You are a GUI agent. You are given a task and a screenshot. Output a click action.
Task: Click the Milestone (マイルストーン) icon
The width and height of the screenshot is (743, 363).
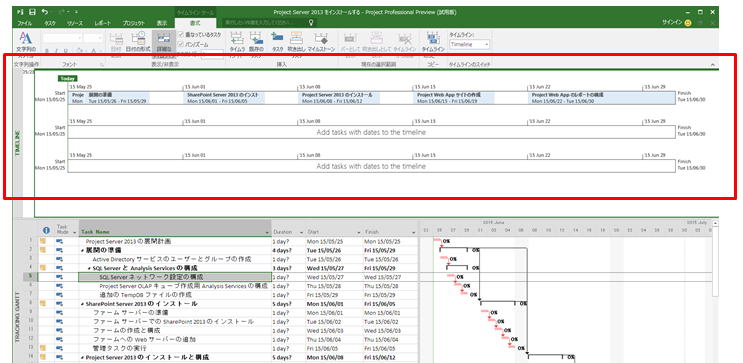pyautogui.click(x=321, y=38)
